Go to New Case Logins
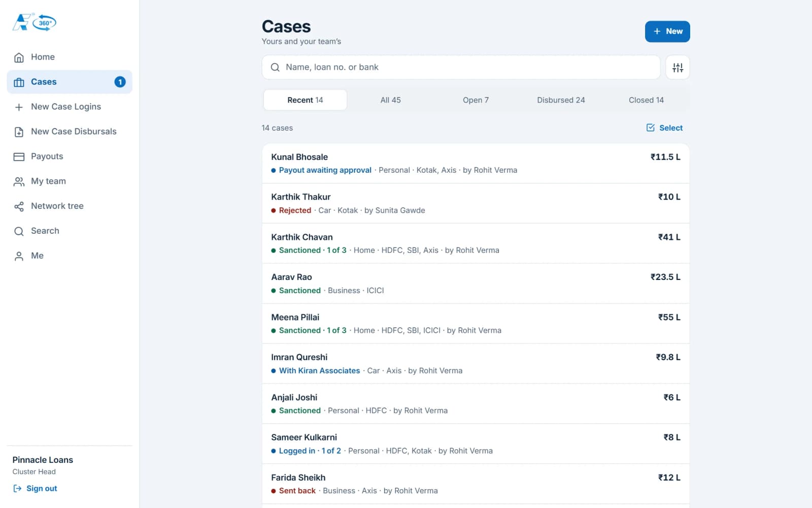Viewport: 812px width, 508px height. tap(70, 107)
